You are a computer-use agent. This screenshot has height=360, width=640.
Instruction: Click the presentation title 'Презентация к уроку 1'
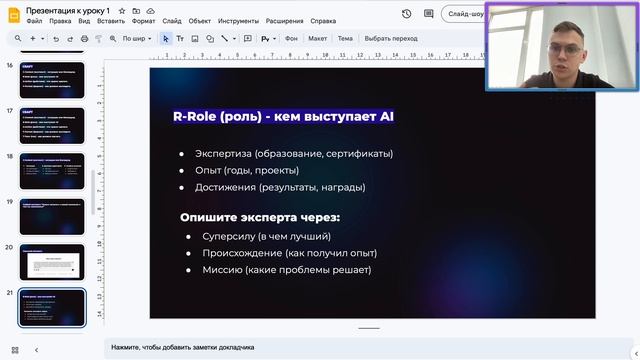point(68,11)
